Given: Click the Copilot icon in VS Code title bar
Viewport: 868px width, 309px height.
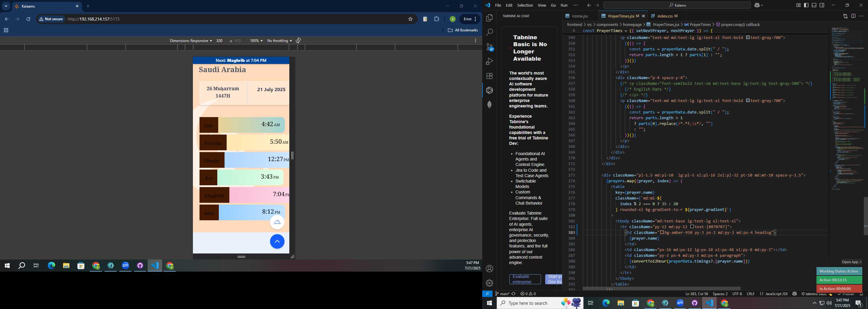Looking at the screenshot, I should [x=757, y=5].
